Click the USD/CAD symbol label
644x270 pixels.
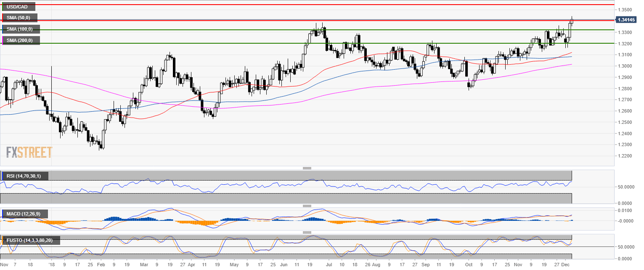[18, 7]
